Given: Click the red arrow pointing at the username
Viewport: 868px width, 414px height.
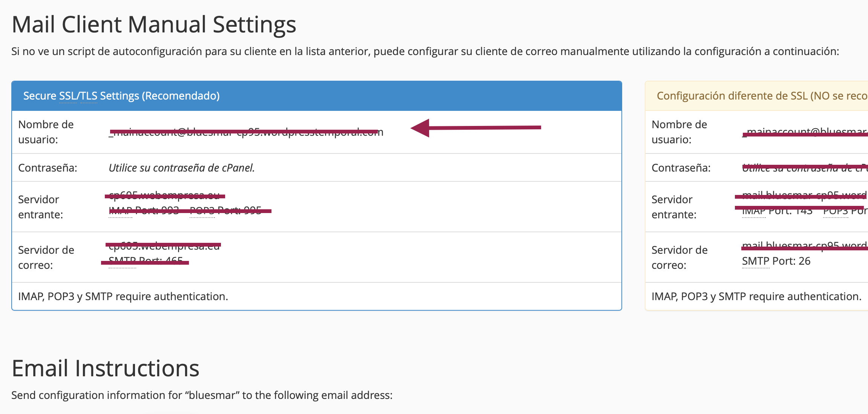Looking at the screenshot, I should (476, 128).
